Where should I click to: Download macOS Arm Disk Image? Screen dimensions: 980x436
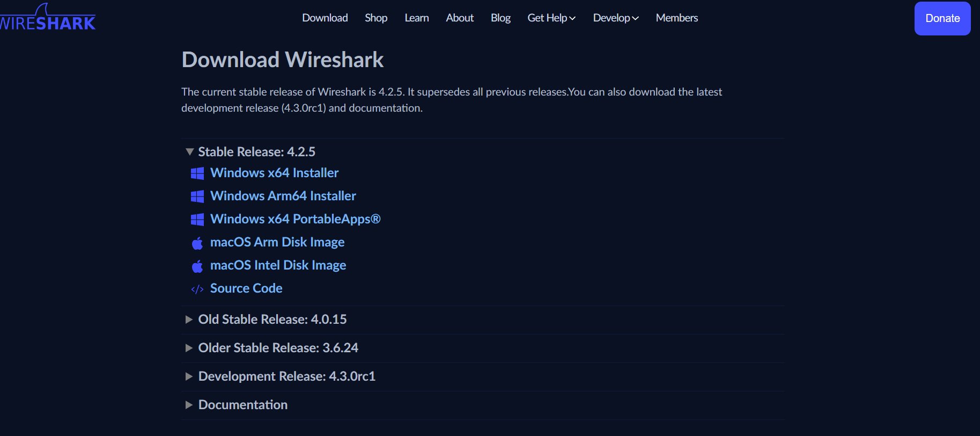pyautogui.click(x=277, y=242)
